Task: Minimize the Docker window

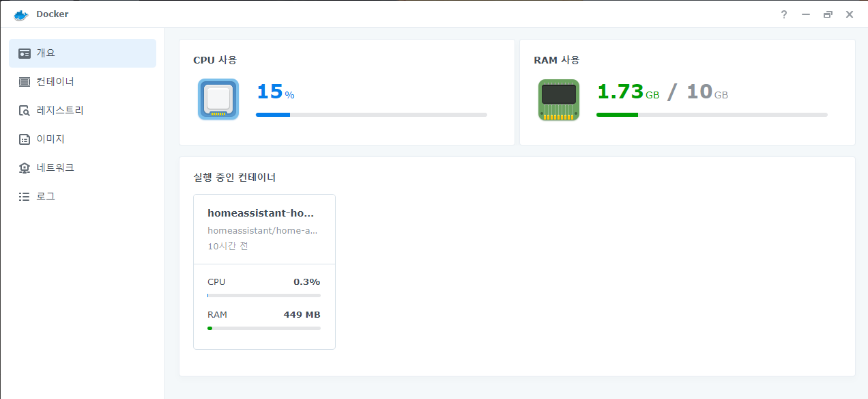Action: point(806,14)
